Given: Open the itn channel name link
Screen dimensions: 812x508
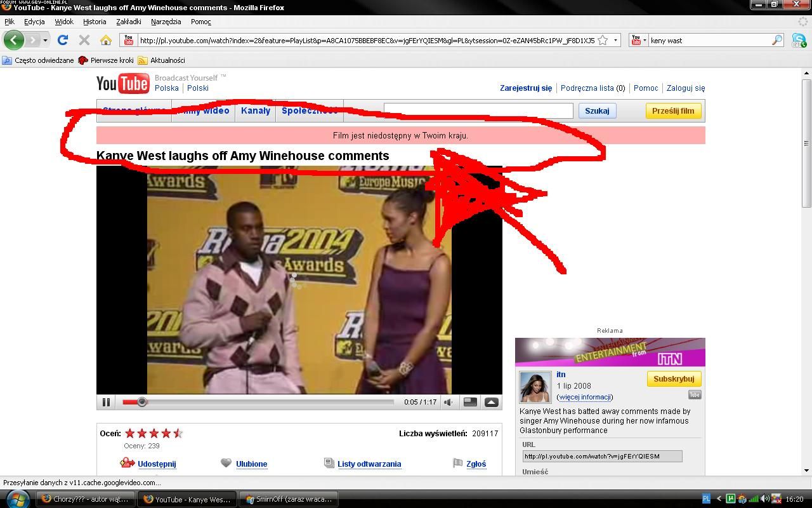Looking at the screenshot, I should 561,375.
